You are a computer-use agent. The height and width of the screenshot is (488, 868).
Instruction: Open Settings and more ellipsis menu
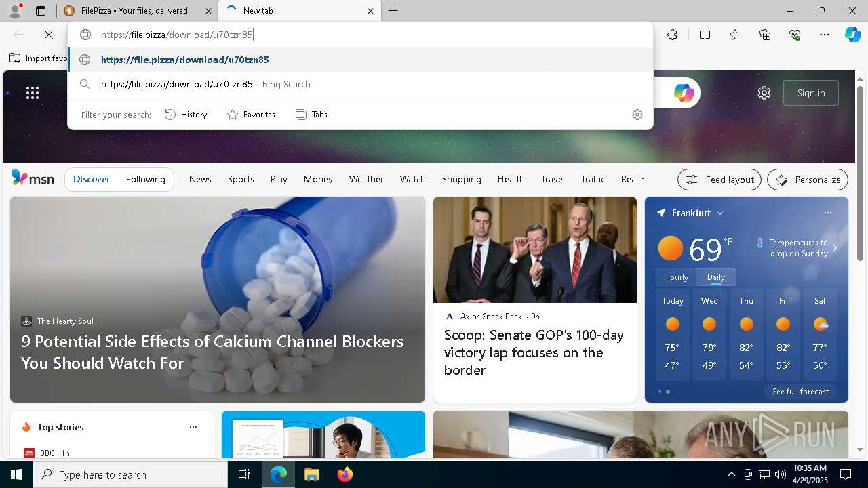825,35
